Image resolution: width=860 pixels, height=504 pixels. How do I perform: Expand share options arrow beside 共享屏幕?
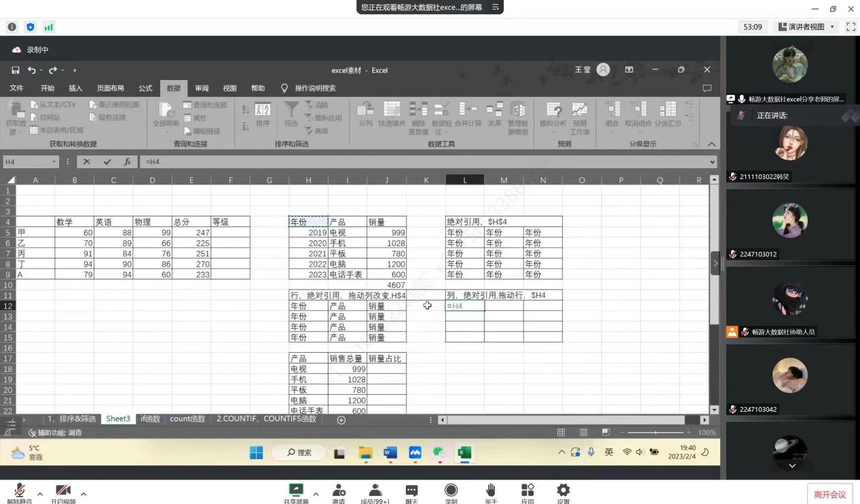316,493
